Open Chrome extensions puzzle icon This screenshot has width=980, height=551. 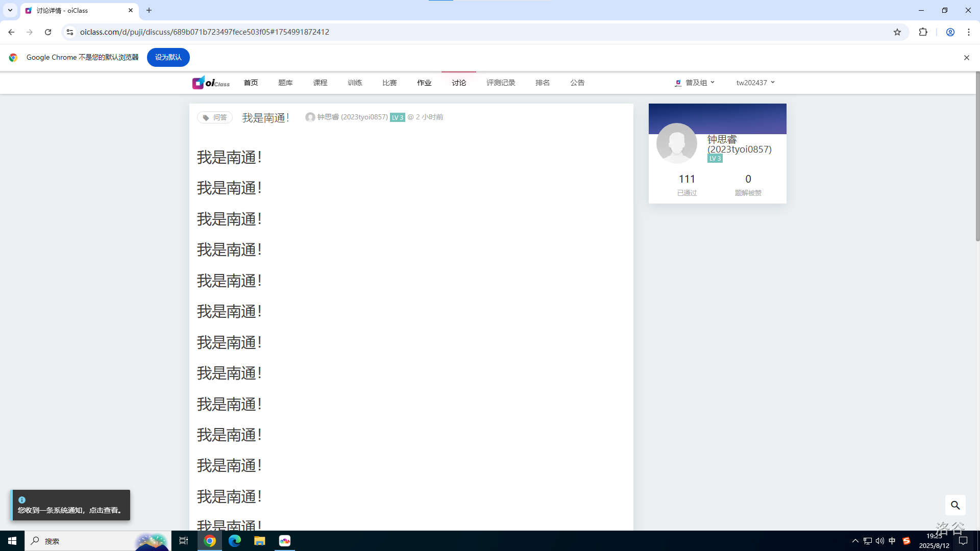(x=923, y=32)
